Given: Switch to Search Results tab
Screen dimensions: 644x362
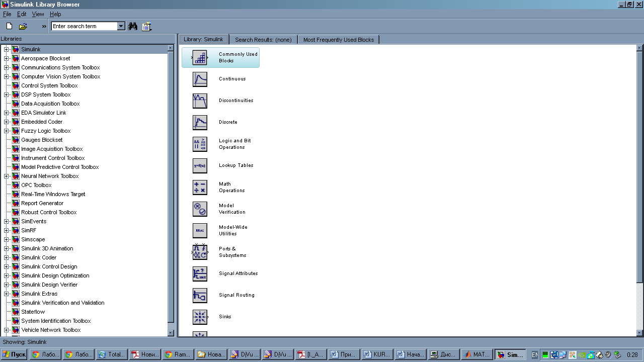Looking at the screenshot, I should [x=263, y=40].
